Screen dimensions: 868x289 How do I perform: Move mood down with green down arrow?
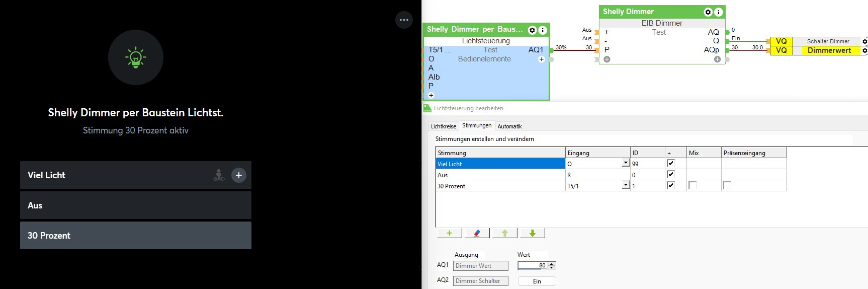pyautogui.click(x=533, y=233)
